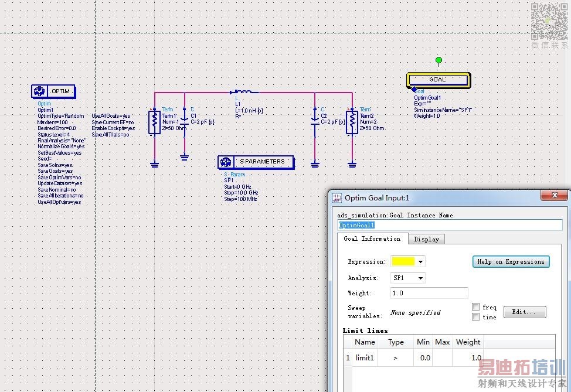Viewport: 571px width, 392px height.
Task: Enable the freq sweep variable checkbox
Action: click(476, 307)
